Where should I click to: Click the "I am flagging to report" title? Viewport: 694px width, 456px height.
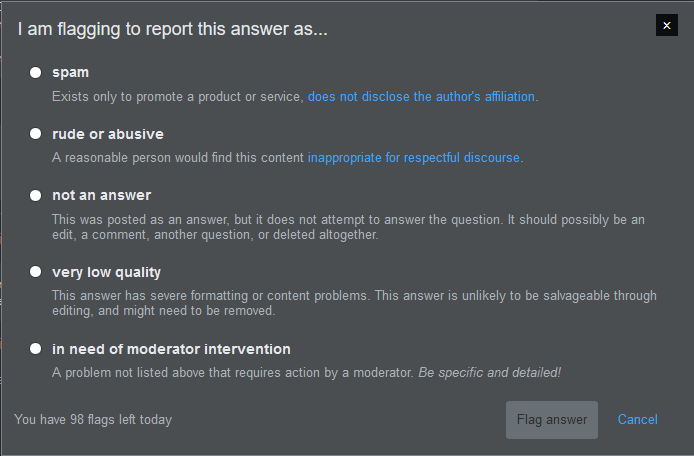173,29
